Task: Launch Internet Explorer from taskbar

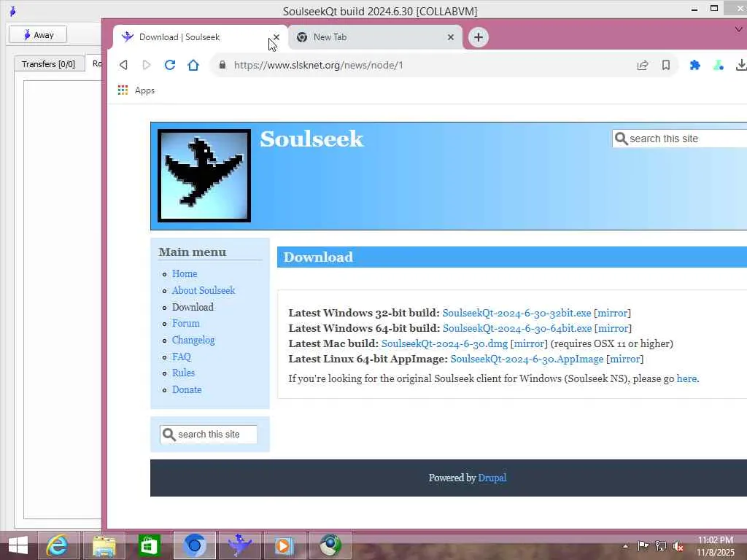Action: [x=56, y=545]
